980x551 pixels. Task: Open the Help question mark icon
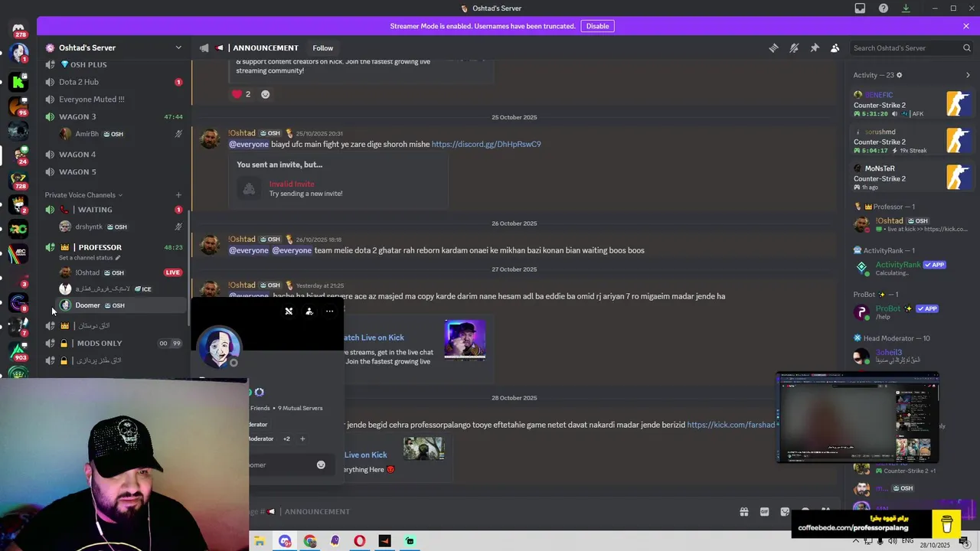pos(884,8)
